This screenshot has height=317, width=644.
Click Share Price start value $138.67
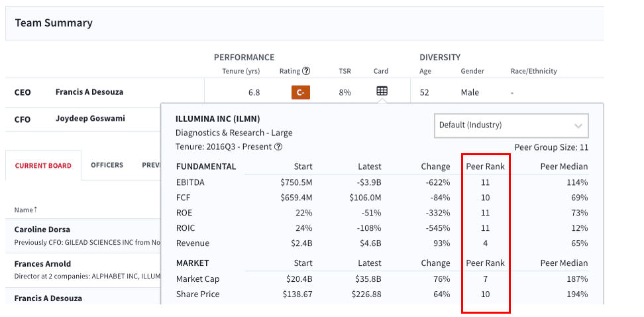click(x=297, y=294)
